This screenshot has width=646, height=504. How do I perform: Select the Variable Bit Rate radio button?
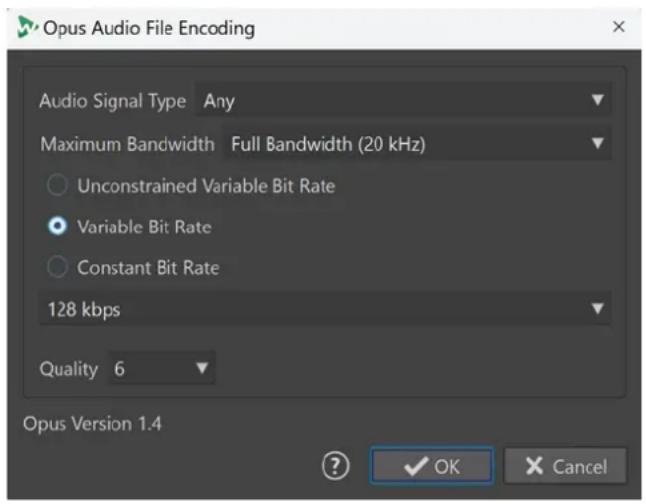[57, 226]
